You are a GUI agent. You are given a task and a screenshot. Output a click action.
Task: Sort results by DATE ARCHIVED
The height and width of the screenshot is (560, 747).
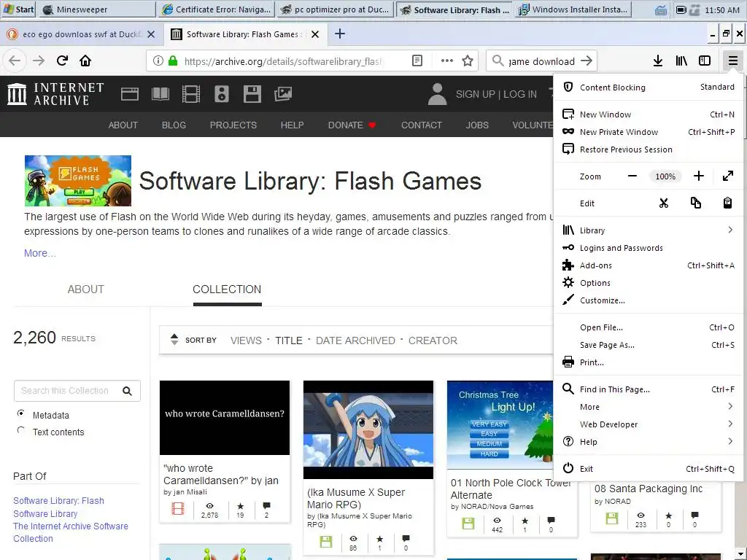click(355, 341)
